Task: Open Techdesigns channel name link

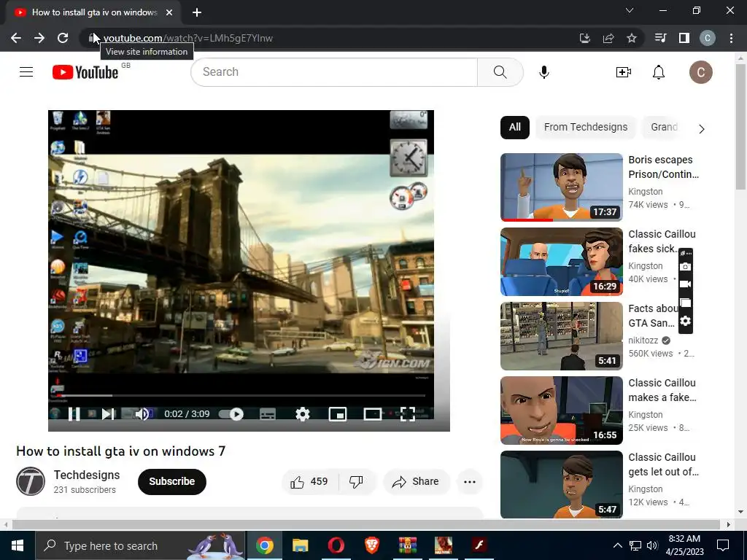Action: (87, 475)
